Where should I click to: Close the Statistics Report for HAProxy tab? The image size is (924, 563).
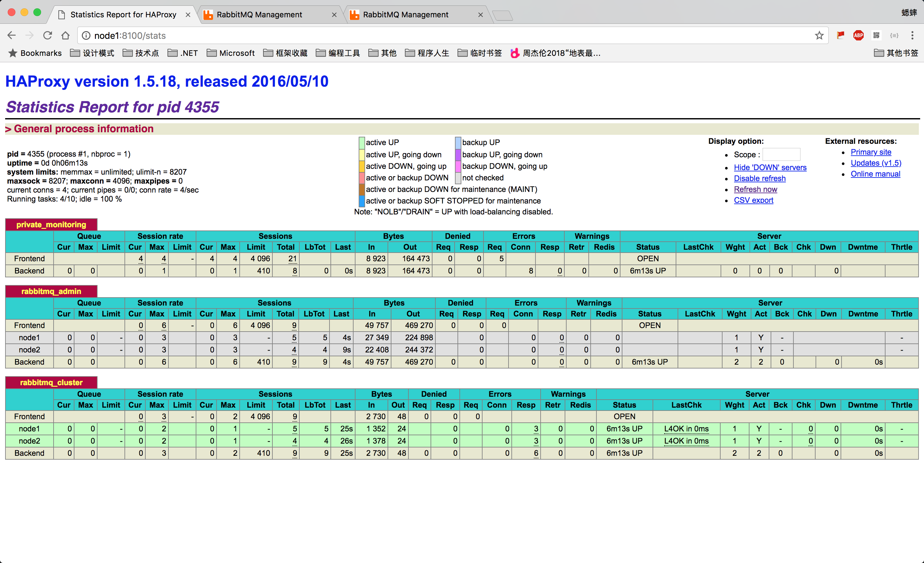tap(188, 15)
